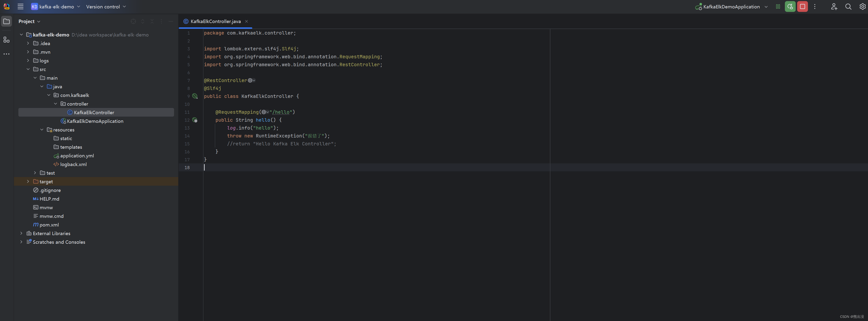Open pom.xml file
868x321 pixels.
(49, 225)
